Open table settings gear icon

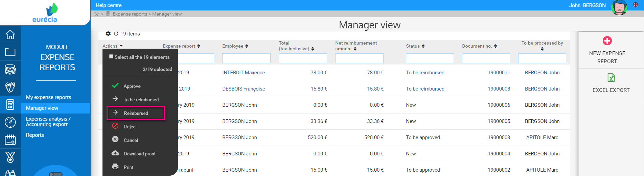click(108, 34)
